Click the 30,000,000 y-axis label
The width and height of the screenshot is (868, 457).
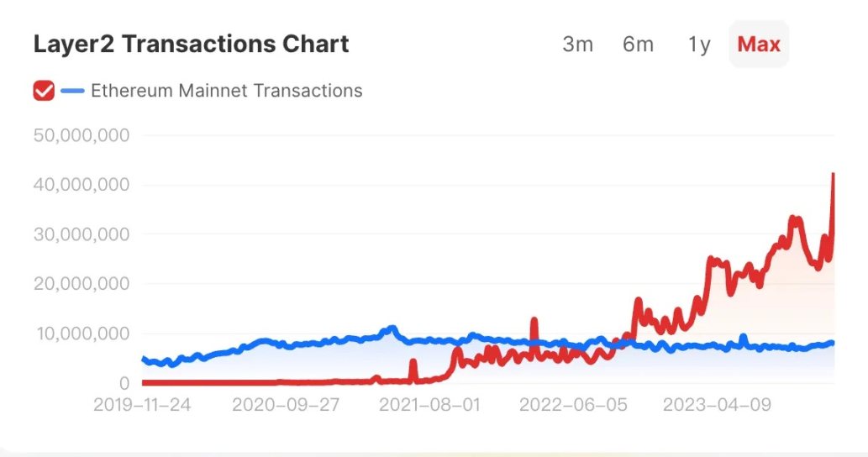coord(81,234)
